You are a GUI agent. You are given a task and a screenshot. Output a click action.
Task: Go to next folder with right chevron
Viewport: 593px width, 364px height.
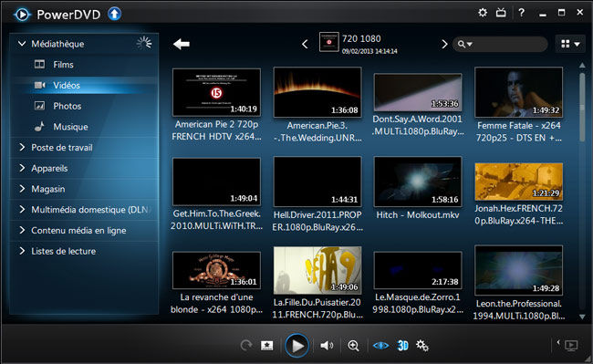coord(444,44)
